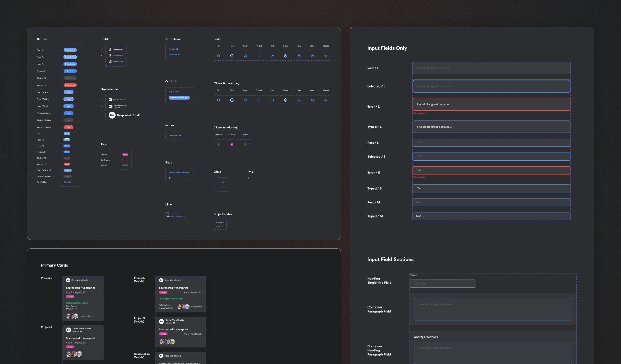Click the Error / L input field
Image resolution: width=621 pixels, height=364 pixels.
coord(491,104)
